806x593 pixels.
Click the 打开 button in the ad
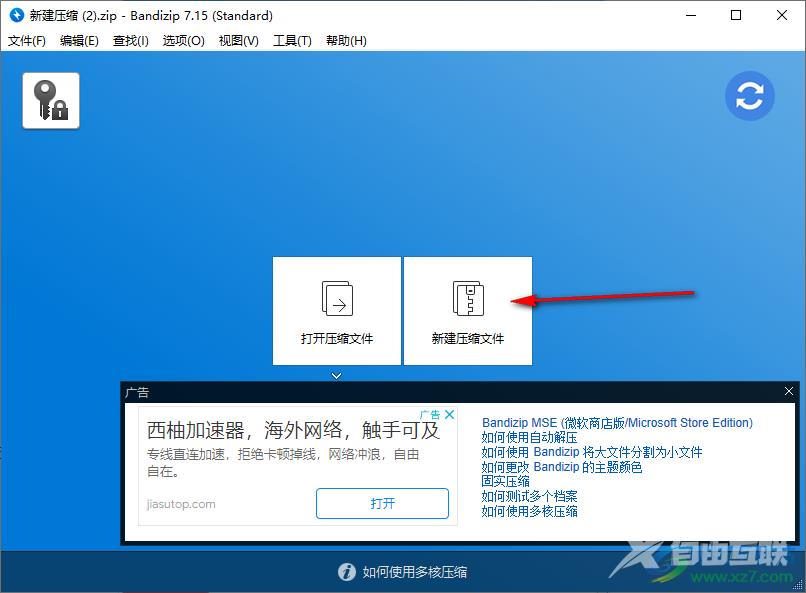[382, 503]
